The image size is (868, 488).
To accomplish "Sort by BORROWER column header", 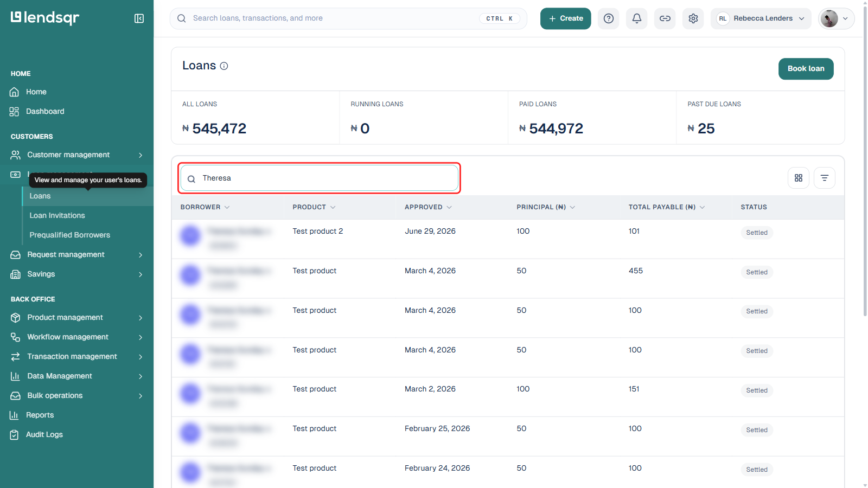I will coord(205,207).
